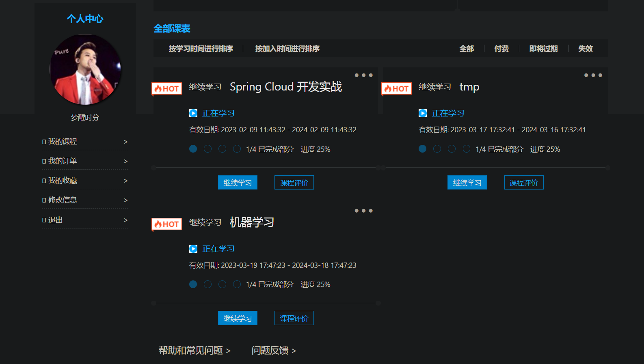Sort courses by 按加入时间进行排序
The image size is (644, 364).
pos(287,49)
